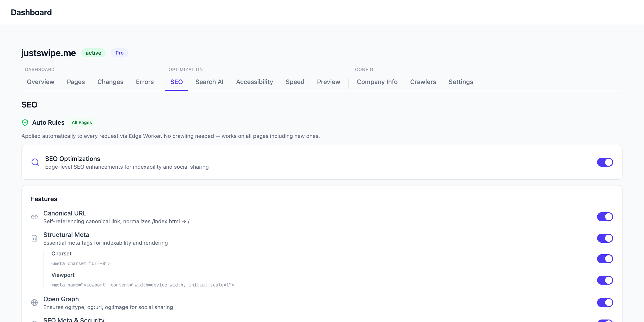Click the green shield icon beside Auto Rules

point(25,123)
